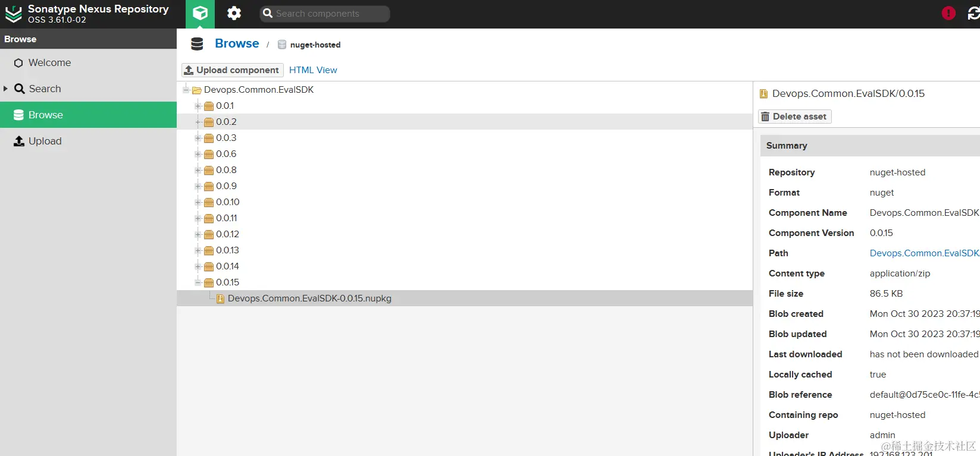Click the application/zip content type value

pyautogui.click(x=900, y=273)
